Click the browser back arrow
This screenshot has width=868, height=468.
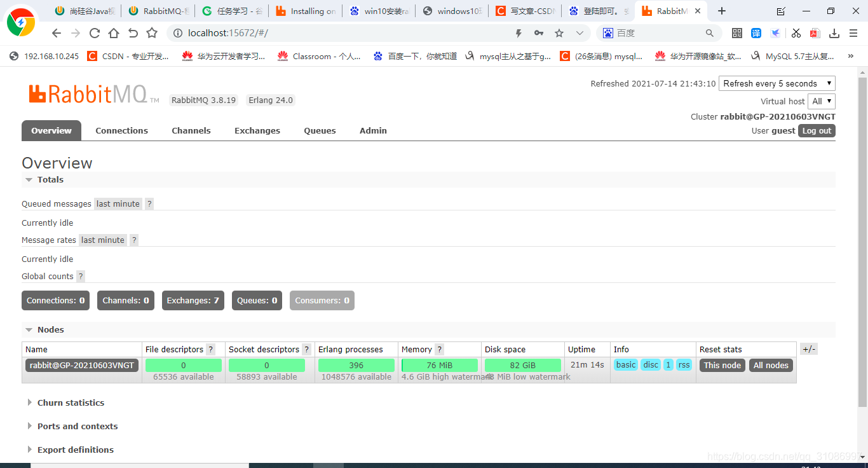point(57,33)
